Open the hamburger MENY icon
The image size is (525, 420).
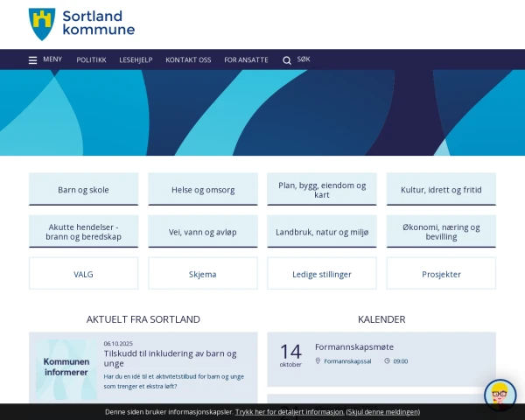(32, 60)
